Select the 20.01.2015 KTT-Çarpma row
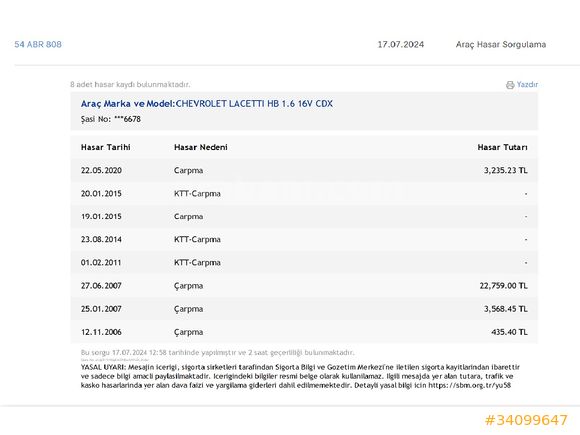Screen dimensions: 580x435 [x=304, y=193]
